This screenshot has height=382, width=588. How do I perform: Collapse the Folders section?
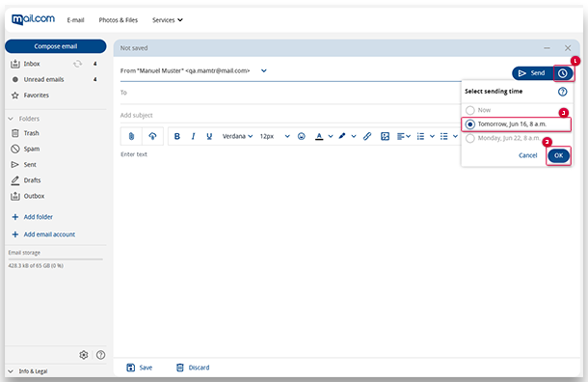click(11, 119)
